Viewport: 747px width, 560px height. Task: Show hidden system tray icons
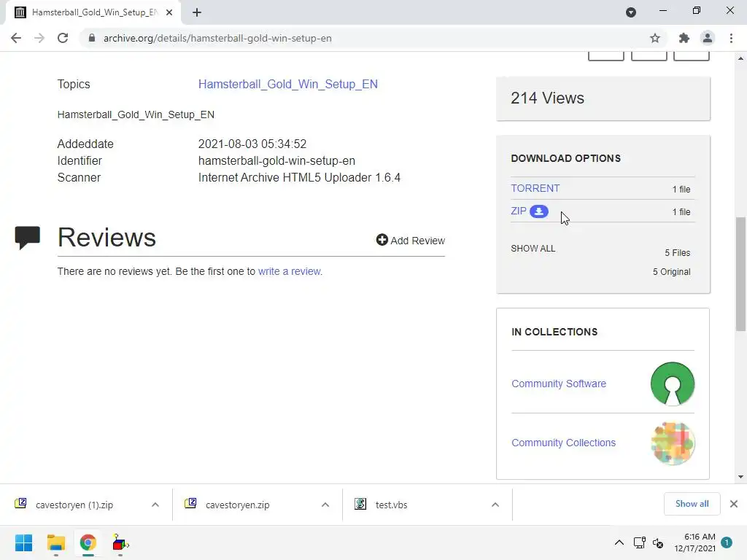[619, 542]
